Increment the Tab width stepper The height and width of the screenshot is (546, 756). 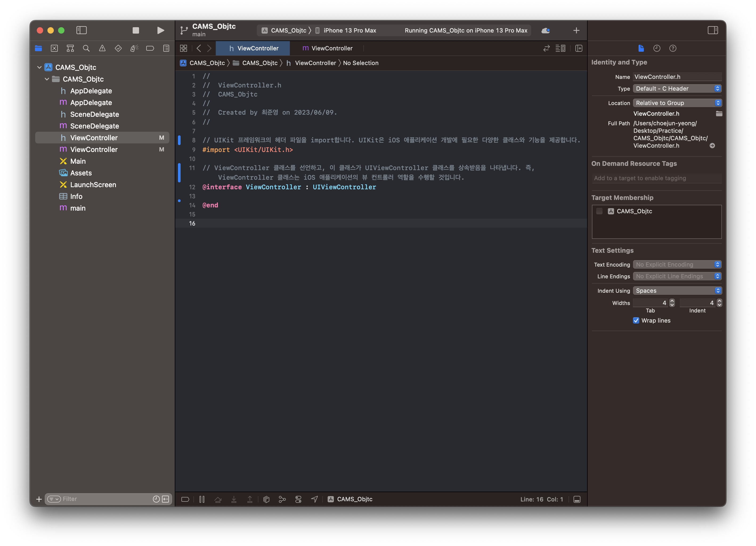tap(672, 301)
